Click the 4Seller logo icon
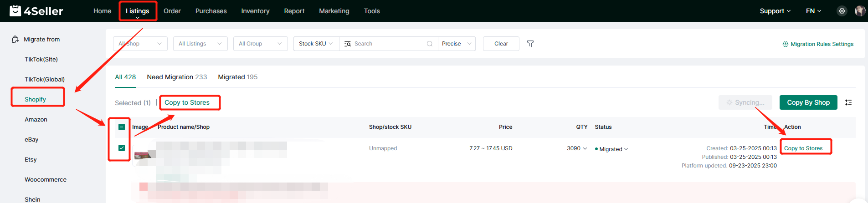 pos(15,10)
